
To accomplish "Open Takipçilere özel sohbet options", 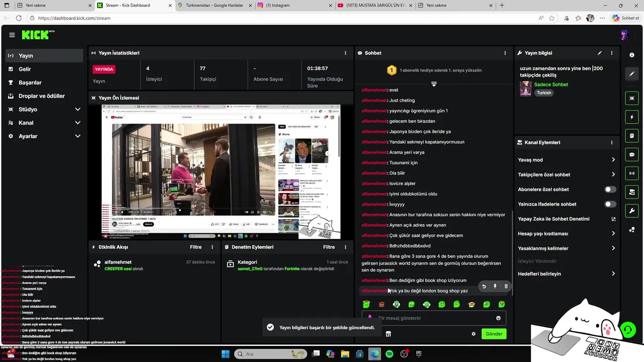I will click(567, 174).
